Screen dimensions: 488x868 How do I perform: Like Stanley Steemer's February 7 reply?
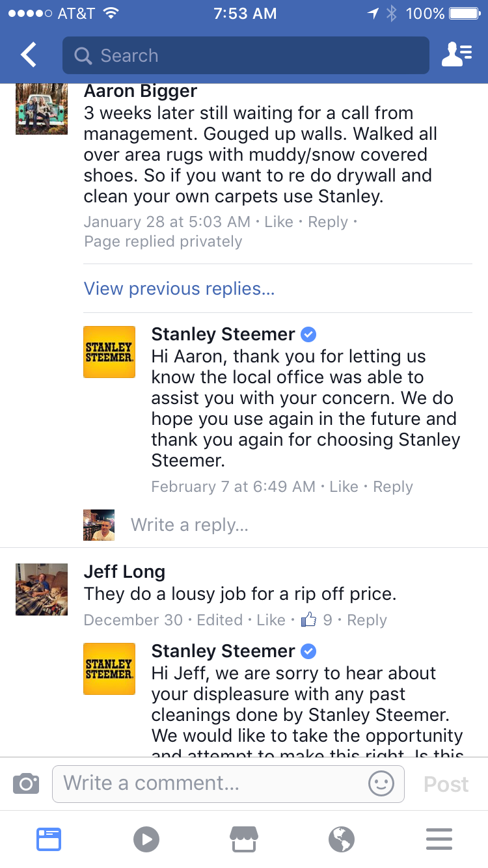coord(344,487)
